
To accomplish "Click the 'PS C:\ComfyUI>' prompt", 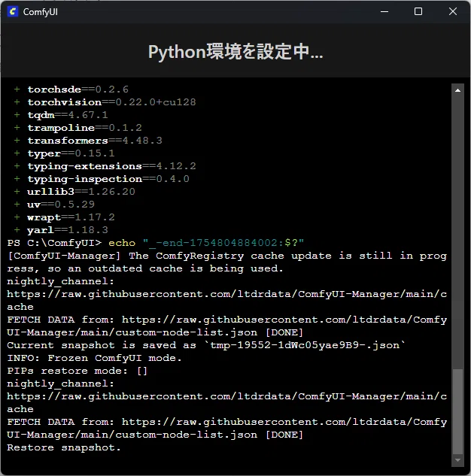I will click(x=54, y=243).
